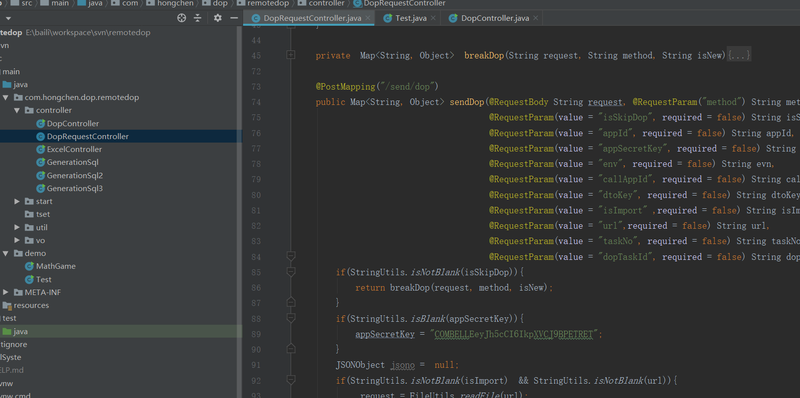Screen dimensions: 800x398
Task: Click the hongchen breadcrumb
Action: [x=176, y=3]
